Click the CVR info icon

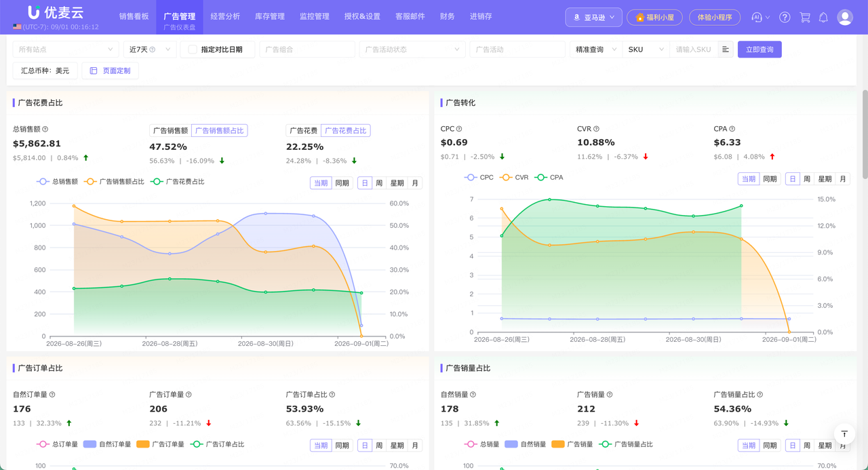coord(596,129)
